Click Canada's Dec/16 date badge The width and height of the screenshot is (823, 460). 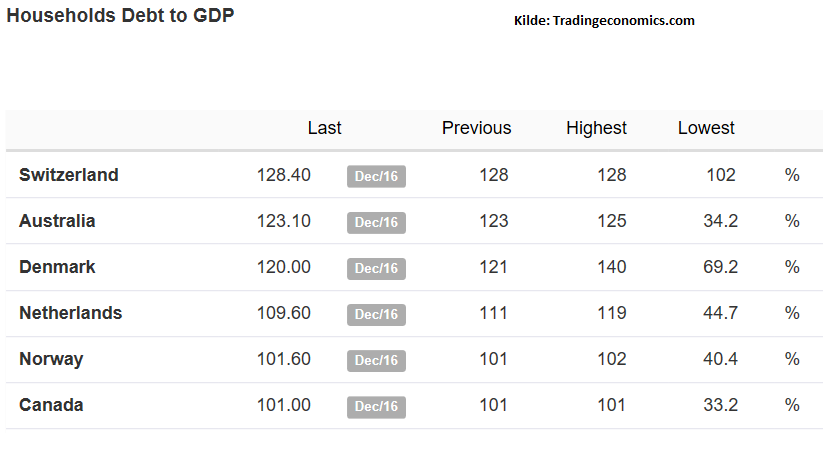coord(376,406)
